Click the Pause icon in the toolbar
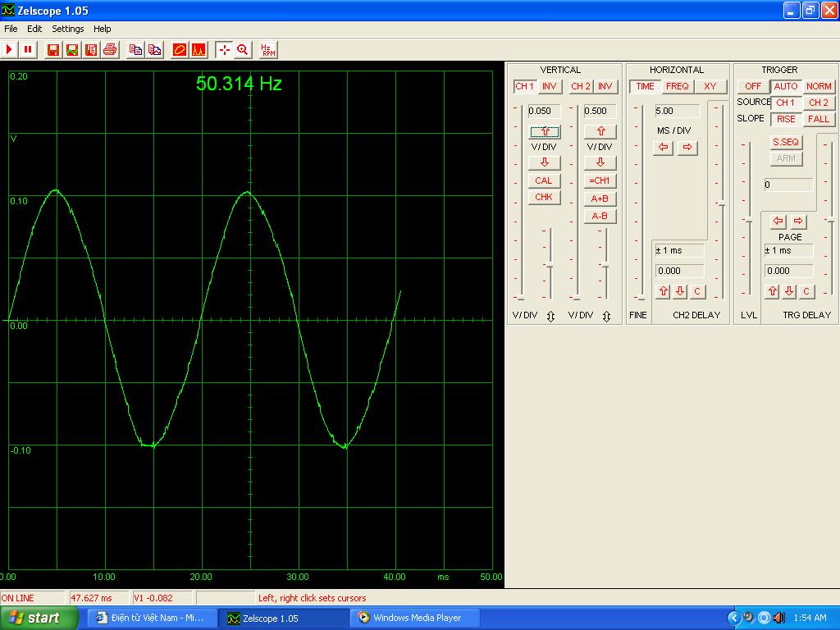Screen dimensions: 840x630 click(x=28, y=49)
